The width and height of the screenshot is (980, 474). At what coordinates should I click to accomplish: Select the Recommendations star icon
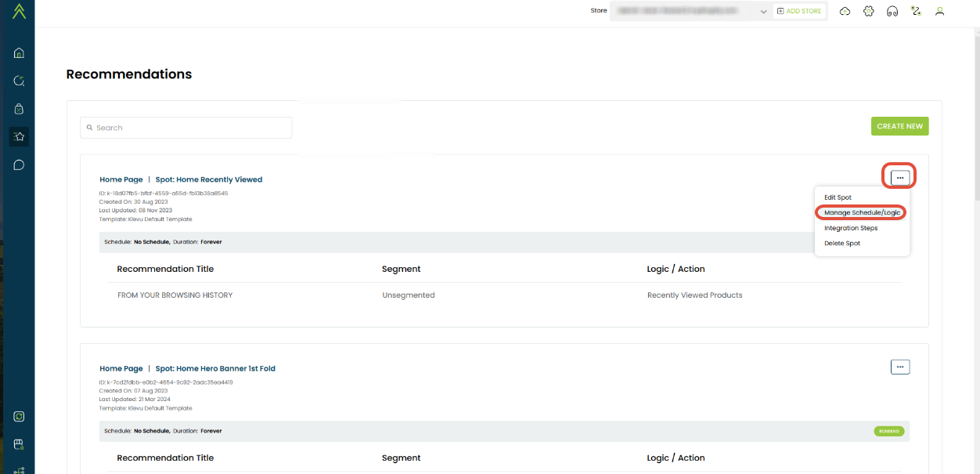(x=19, y=137)
